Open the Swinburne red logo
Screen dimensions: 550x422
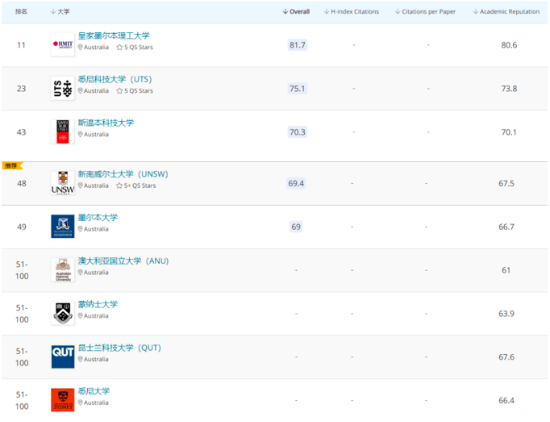point(62,132)
